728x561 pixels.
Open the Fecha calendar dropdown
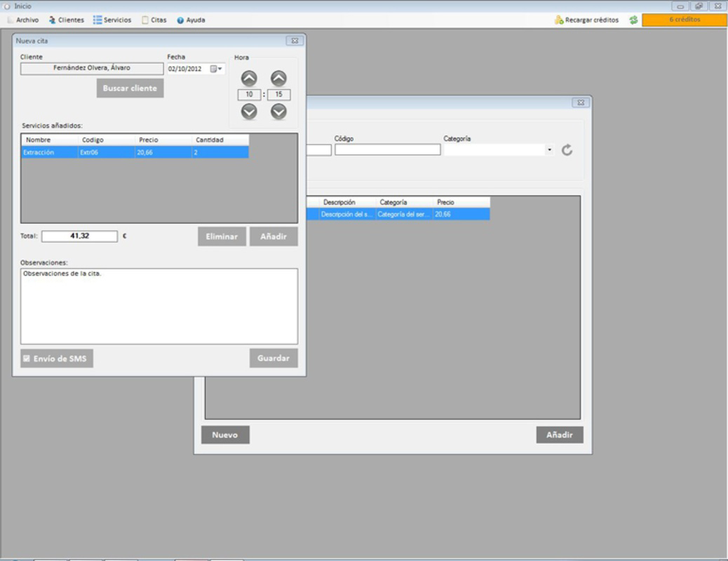(x=216, y=69)
